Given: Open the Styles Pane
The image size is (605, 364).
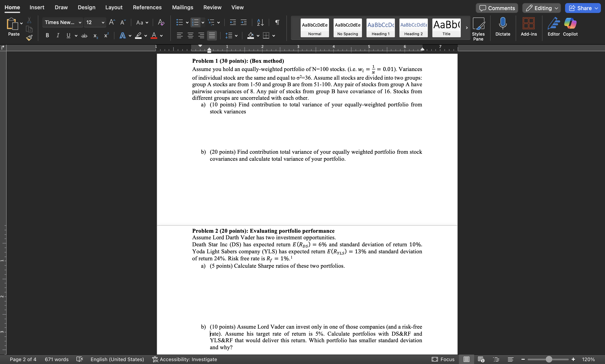Looking at the screenshot, I should 478,29.
